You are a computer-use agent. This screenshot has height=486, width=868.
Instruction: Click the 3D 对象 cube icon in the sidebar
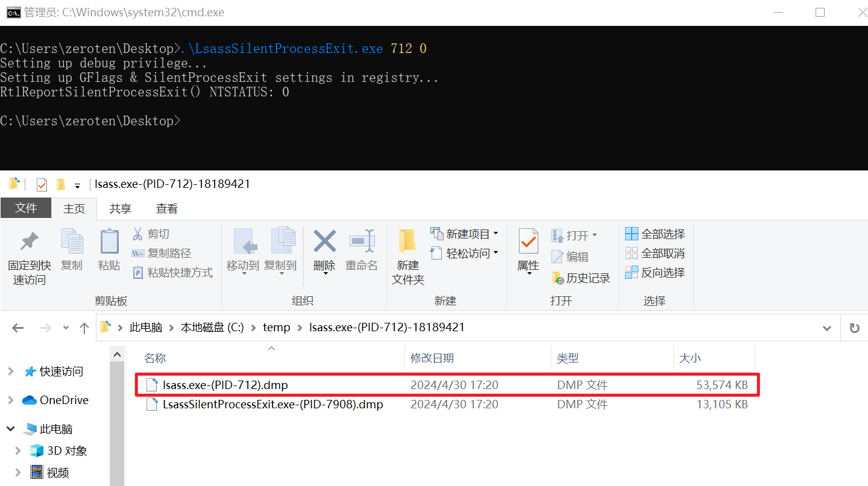[x=37, y=450]
